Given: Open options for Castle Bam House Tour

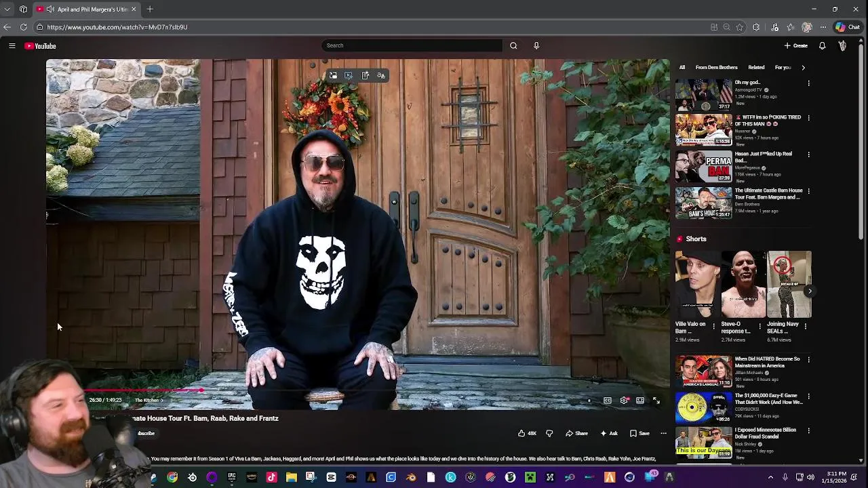Looking at the screenshot, I should point(808,190).
